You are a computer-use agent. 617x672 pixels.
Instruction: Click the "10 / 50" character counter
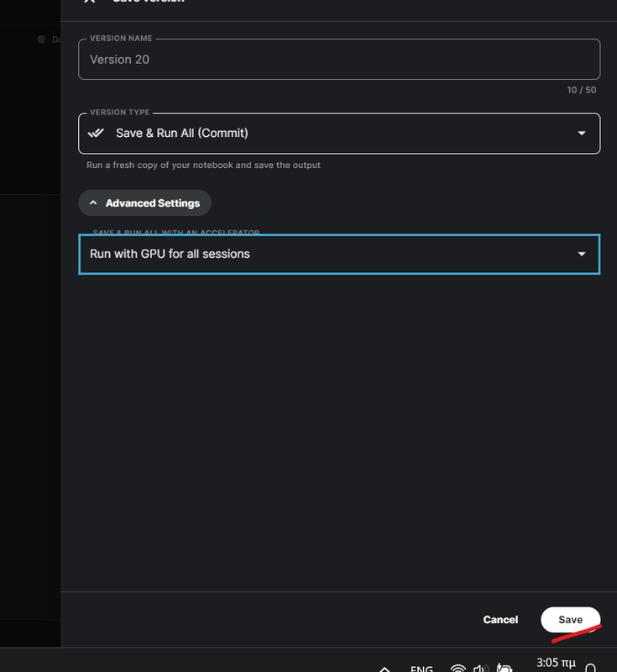click(582, 90)
